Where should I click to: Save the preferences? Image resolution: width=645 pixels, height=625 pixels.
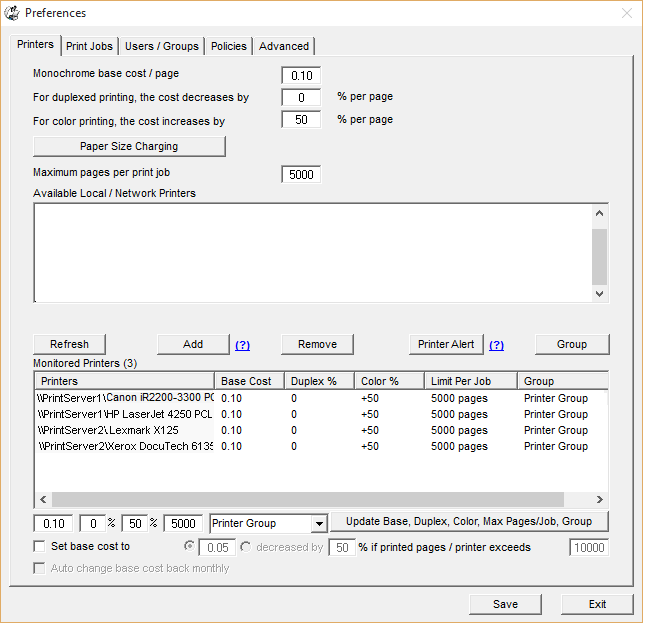[506, 605]
